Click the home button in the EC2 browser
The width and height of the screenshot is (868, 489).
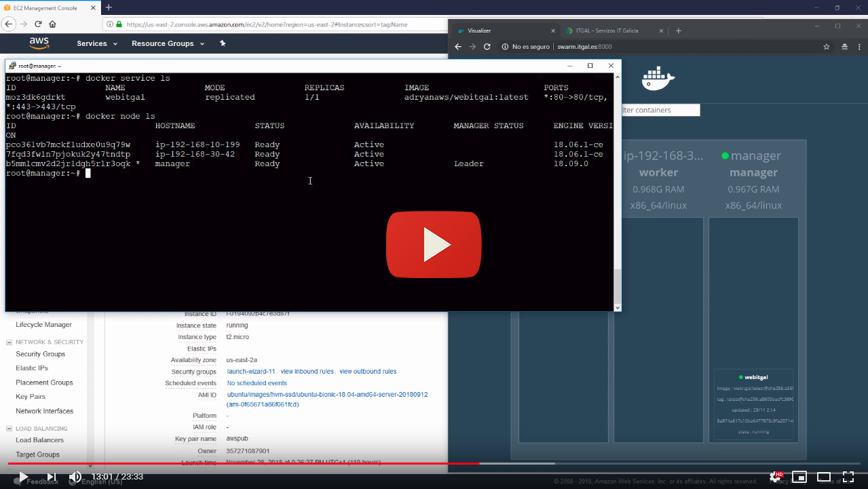[x=52, y=24]
